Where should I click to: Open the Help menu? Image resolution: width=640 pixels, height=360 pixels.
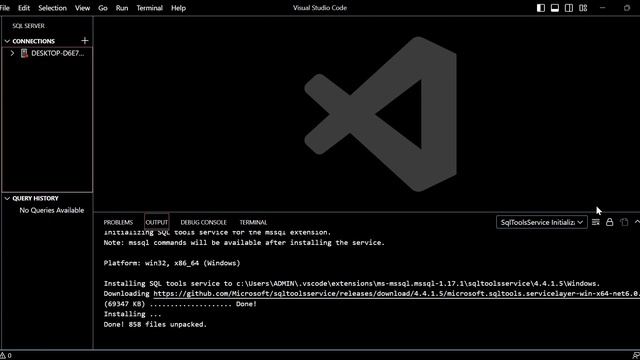(178, 8)
